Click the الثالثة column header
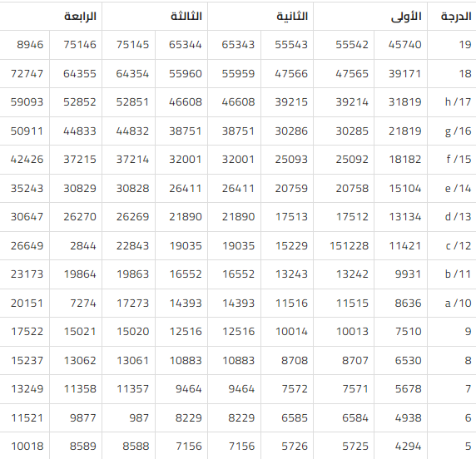The image size is (476, 459). [x=186, y=16]
